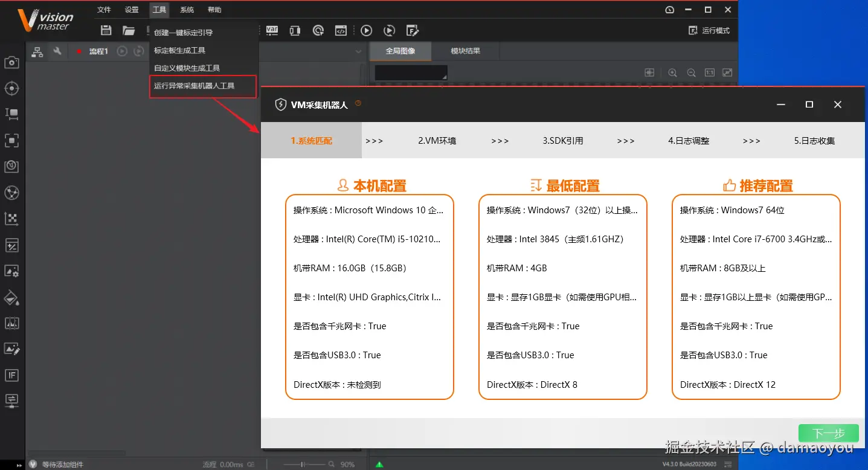Select the IF logic tool in sidebar

pos(11,375)
